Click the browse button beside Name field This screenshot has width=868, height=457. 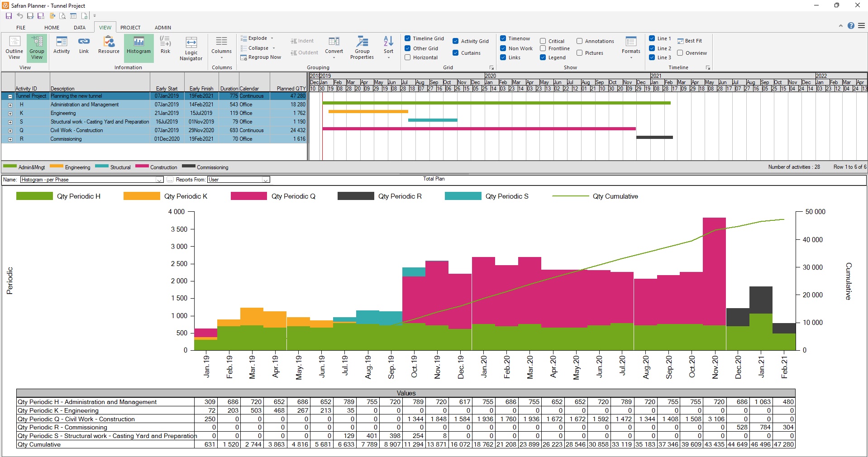click(170, 180)
